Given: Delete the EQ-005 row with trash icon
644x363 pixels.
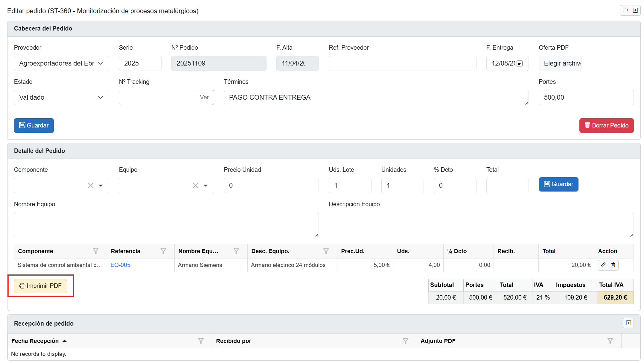Looking at the screenshot, I should (x=613, y=265).
